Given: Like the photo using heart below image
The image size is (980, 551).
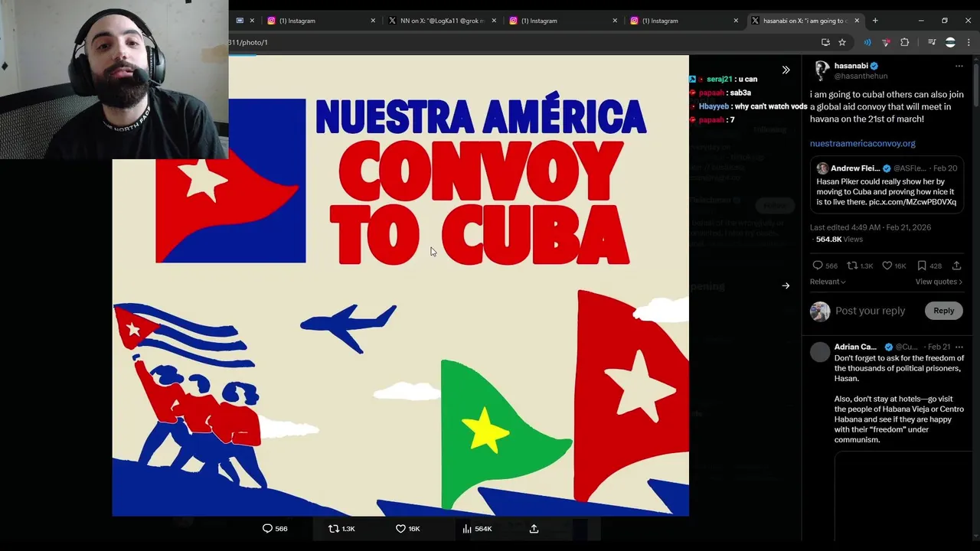Looking at the screenshot, I should (400, 529).
